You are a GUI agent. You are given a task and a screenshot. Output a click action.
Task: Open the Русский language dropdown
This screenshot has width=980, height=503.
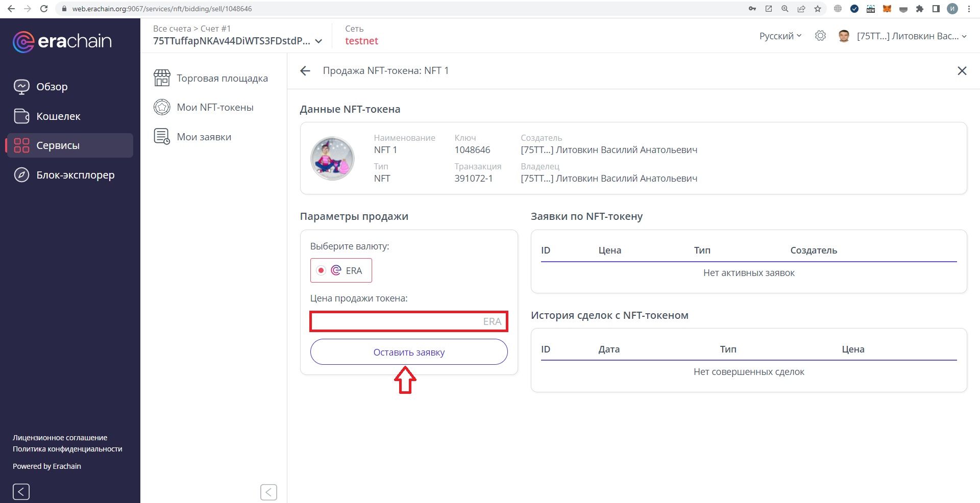[x=780, y=36]
